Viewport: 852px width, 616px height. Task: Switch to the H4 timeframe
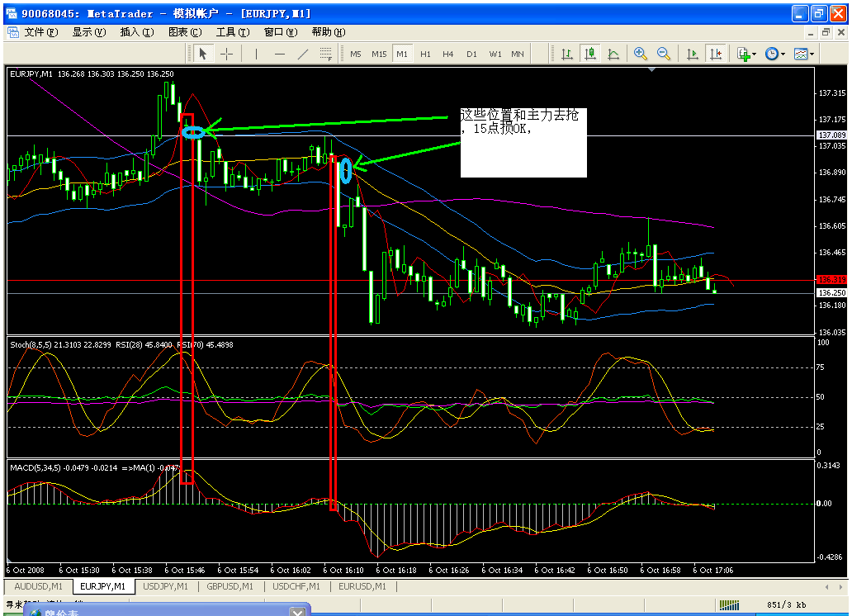tap(447, 54)
